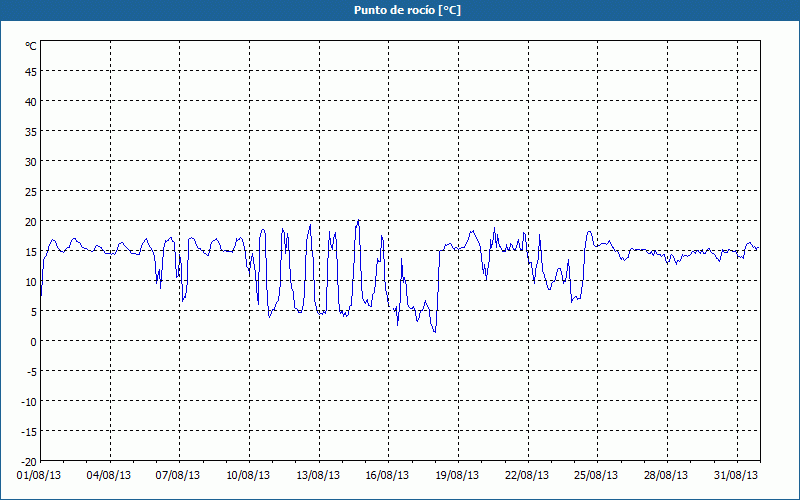This screenshot has width=800, height=500.
Task: Click the 16/08/13 date label
Action: click(387, 476)
